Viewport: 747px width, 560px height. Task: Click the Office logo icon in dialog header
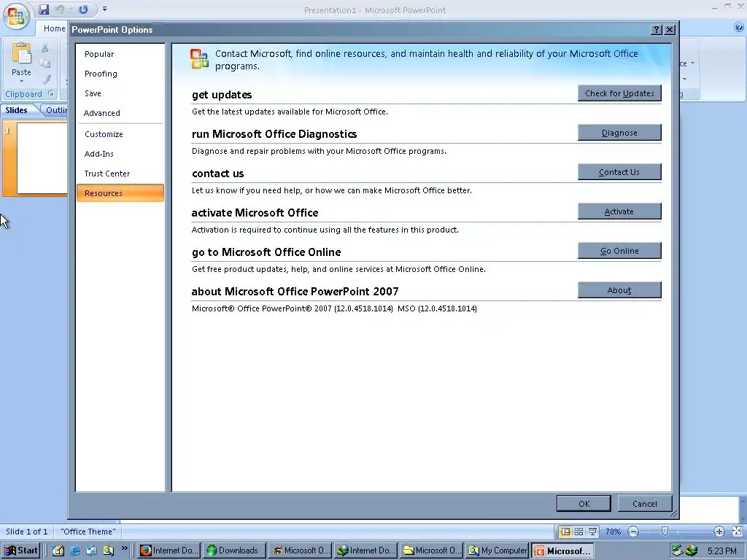tap(199, 59)
